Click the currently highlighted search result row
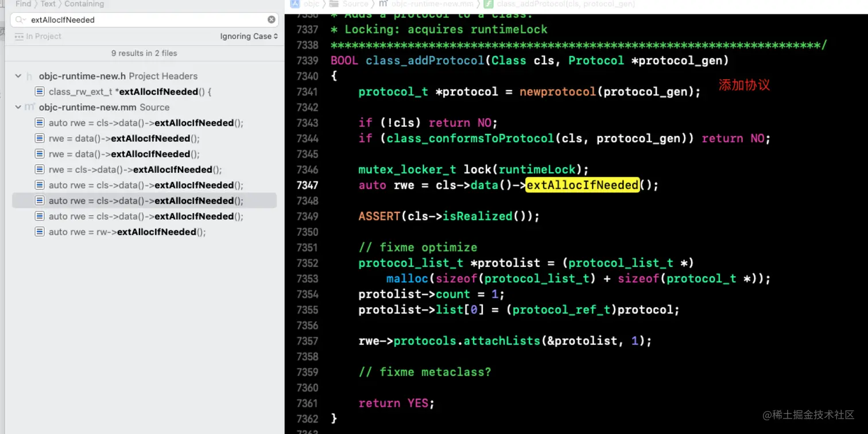This screenshot has width=868, height=434. (145, 201)
